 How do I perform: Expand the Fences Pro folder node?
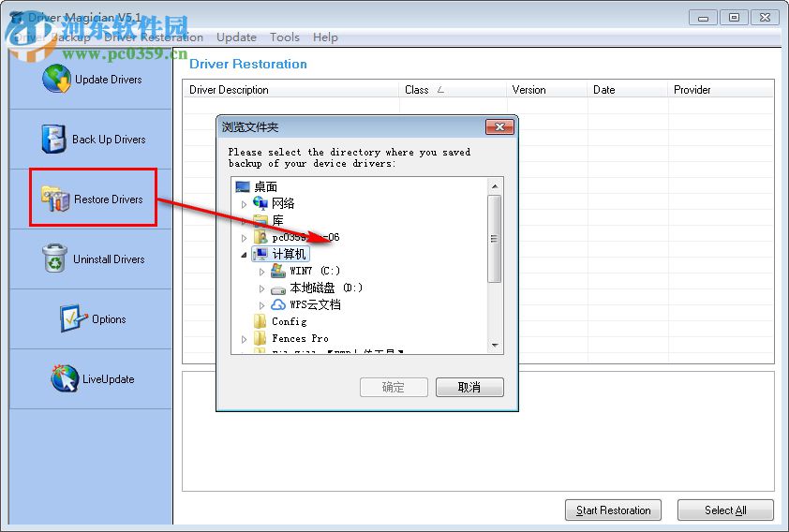[x=244, y=339]
